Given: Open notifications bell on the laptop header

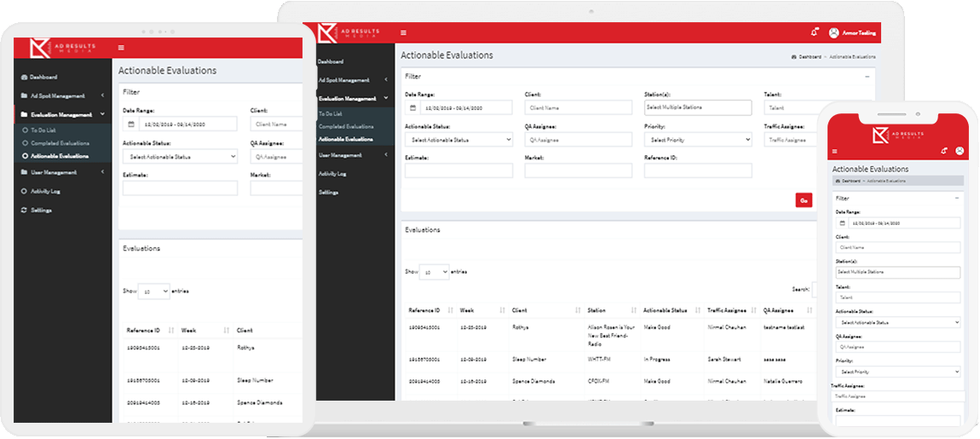Looking at the screenshot, I should 814,32.
